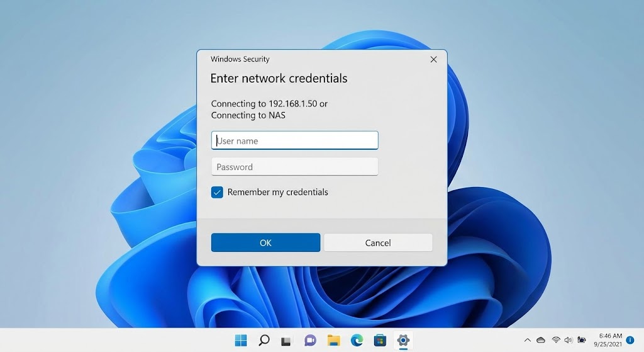The image size is (644, 352).
Task: Click into the Password field
Action: 294,167
